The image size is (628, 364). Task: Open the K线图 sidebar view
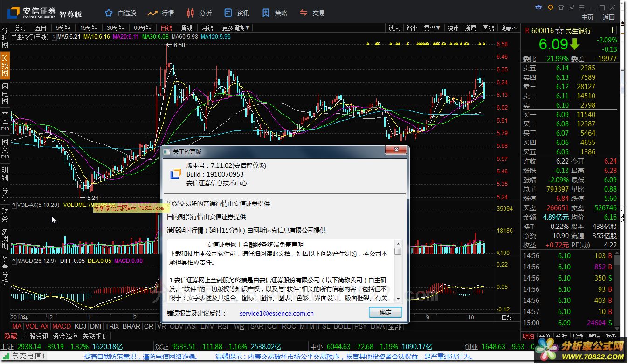[x=5, y=66]
